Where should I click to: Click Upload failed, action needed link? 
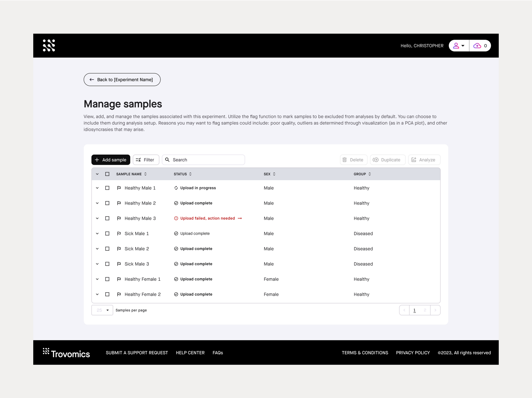[x=208, y=218]
